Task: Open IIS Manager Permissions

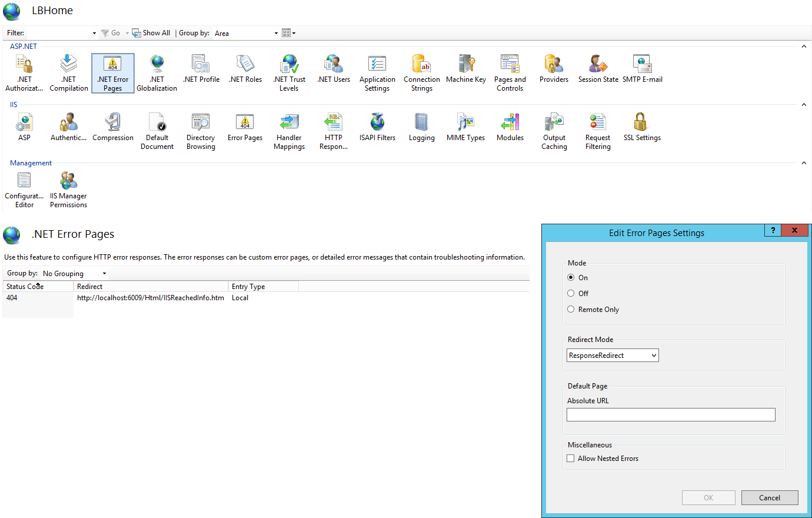Action: click(69, 190)
